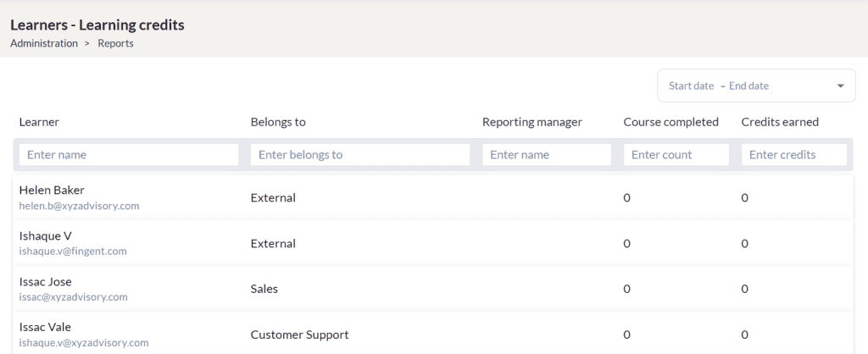Click the Learner column header
The image size is (868, 354).
(39, 122)
